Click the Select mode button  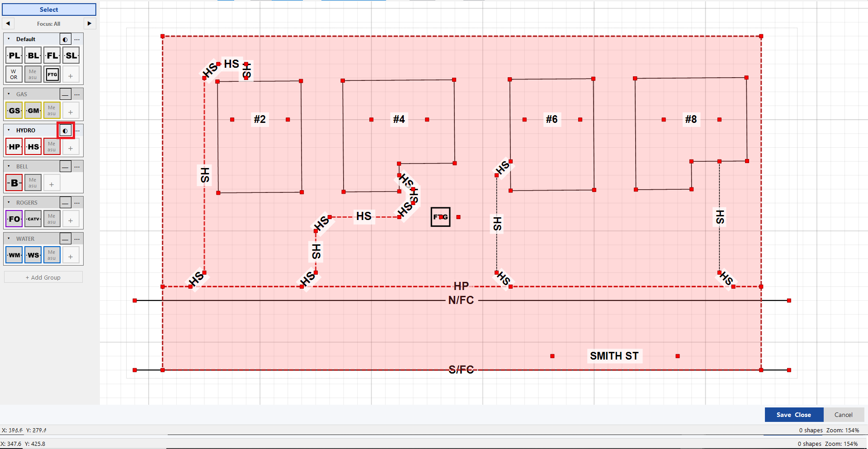click(49, 9)
